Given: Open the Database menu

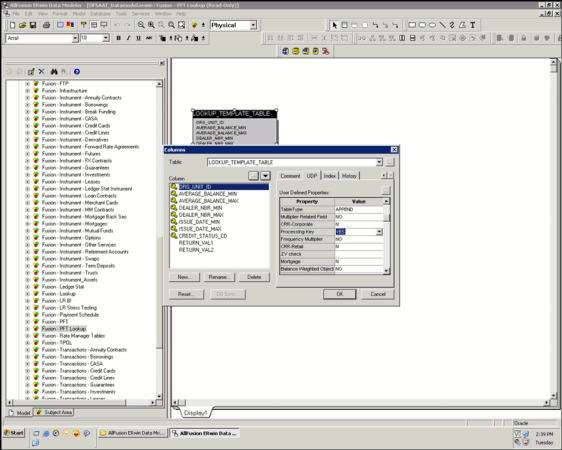Looking at the screenshot, I should coord(100,14).
